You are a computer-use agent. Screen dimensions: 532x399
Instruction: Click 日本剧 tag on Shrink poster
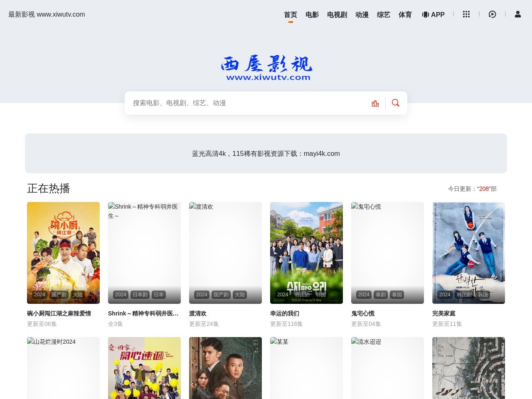[x=140, y=295]
